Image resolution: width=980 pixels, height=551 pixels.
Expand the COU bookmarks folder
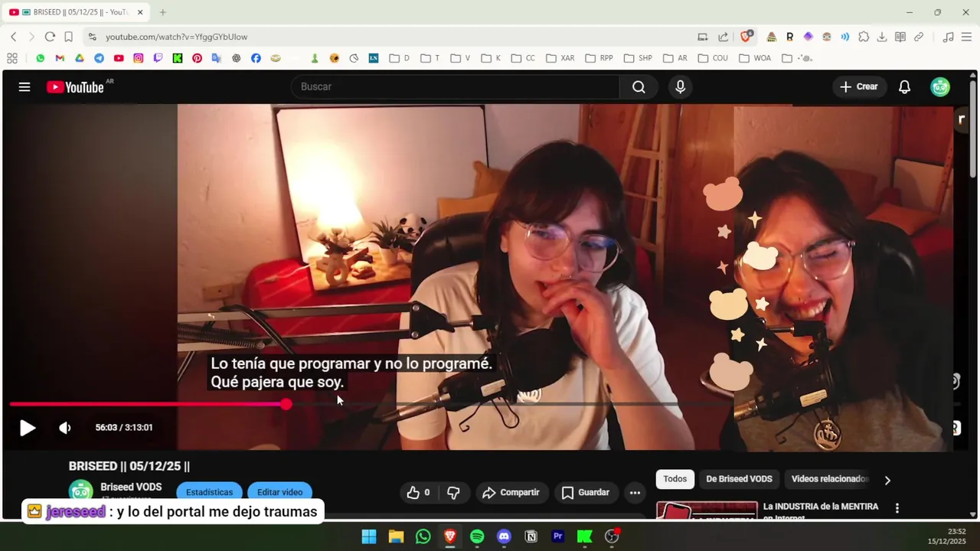coord(713,58)
